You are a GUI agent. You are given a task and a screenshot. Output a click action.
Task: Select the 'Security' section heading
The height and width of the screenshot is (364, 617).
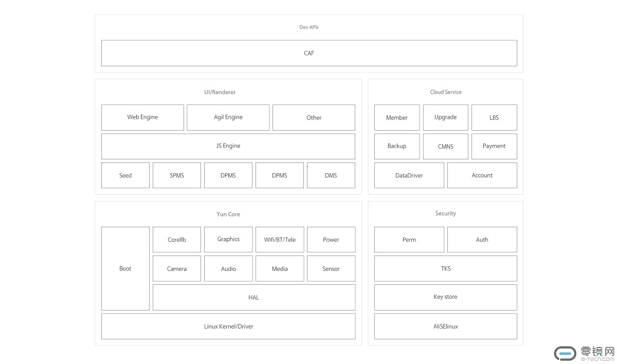(x=446, y=213)
